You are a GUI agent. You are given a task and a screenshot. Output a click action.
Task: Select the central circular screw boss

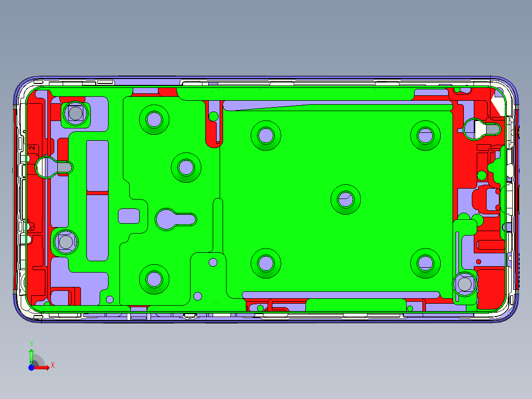click(x=345, y=200)
